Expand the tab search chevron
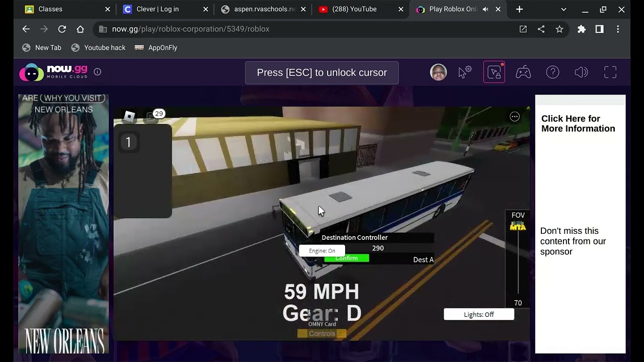 563,9
